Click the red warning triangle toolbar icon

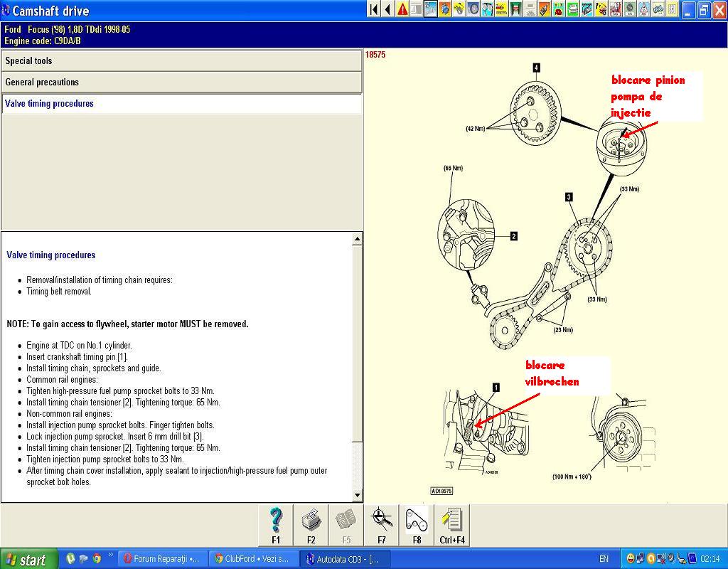click(402, 9)
